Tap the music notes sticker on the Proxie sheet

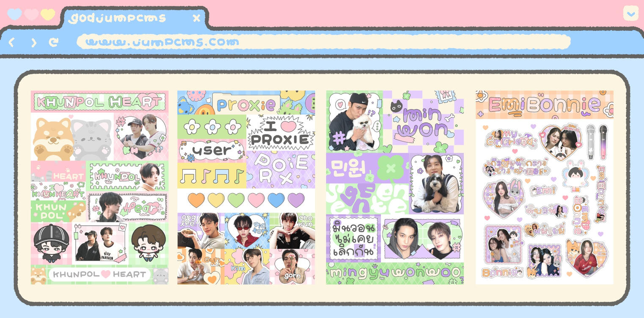[212, 175]
